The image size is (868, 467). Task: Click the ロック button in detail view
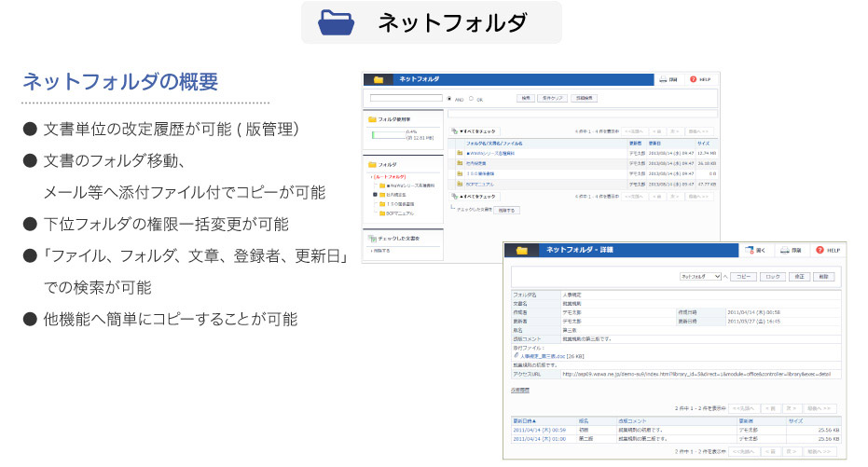pos(771,277)
